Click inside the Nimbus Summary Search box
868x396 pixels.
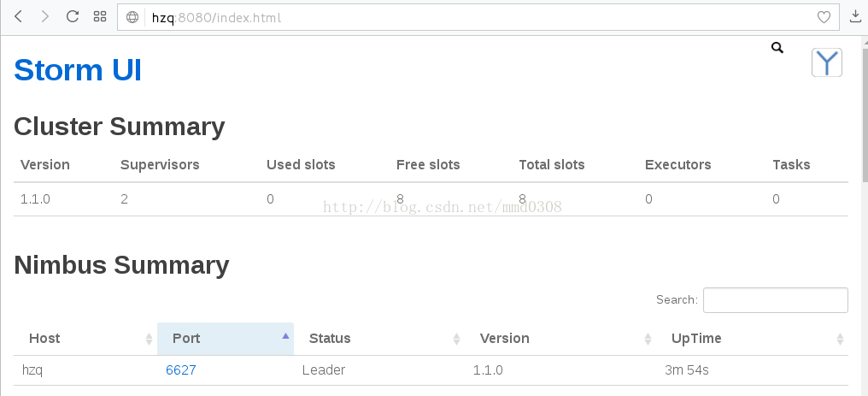pyautogui.click(x=776, y=300)
